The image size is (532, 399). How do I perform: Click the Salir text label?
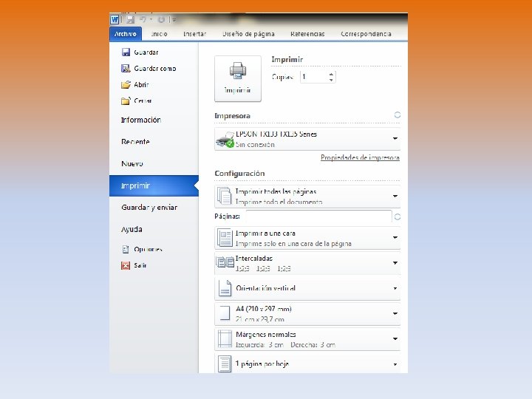140,265
